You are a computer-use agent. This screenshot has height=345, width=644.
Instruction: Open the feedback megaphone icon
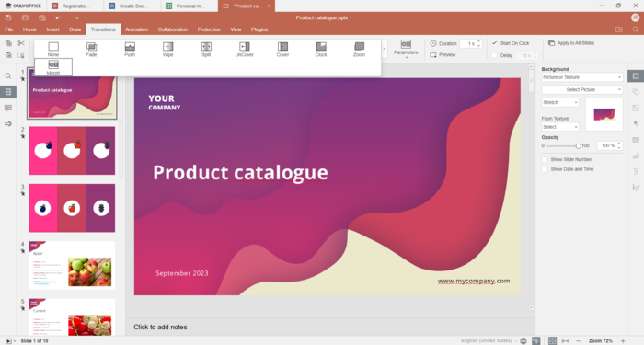click(8, 123)
